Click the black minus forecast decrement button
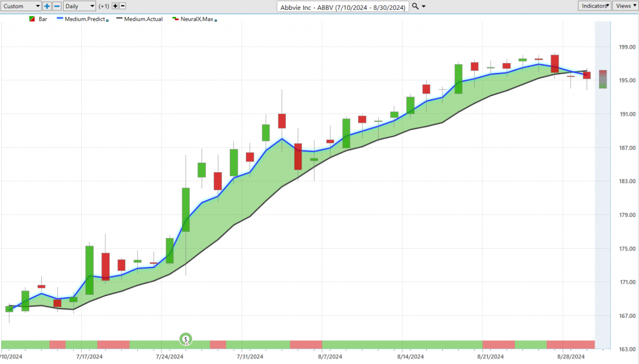 pos(123,6)
